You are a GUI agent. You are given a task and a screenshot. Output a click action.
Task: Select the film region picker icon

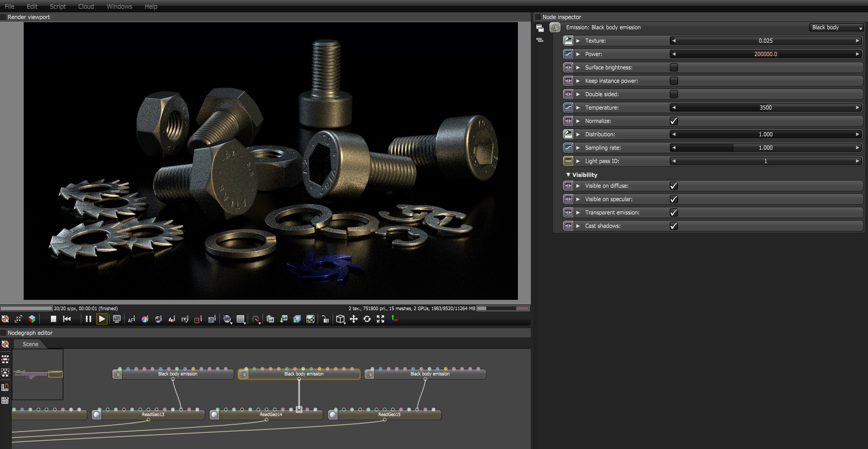212,319
